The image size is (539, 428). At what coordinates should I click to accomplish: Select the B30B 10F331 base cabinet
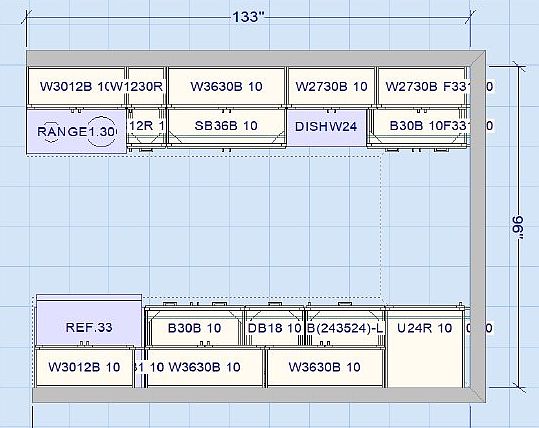click(418, 127)
